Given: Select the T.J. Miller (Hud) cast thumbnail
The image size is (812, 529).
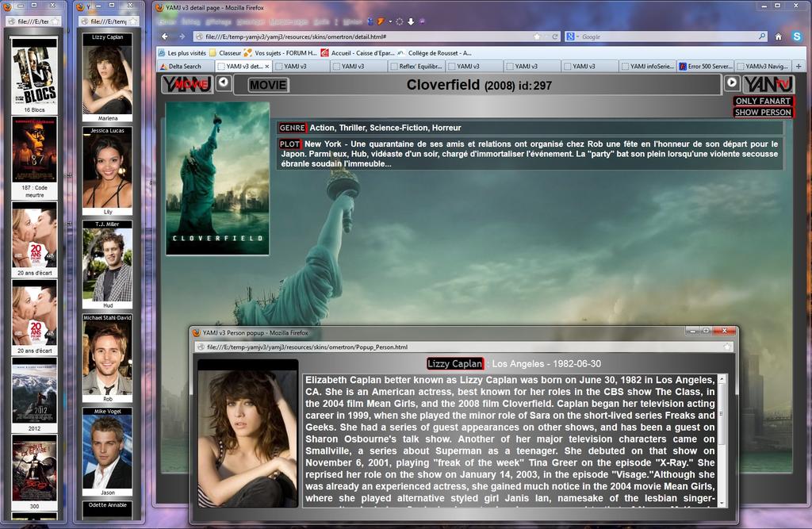Looking at the screenshot, I should 107,265.
